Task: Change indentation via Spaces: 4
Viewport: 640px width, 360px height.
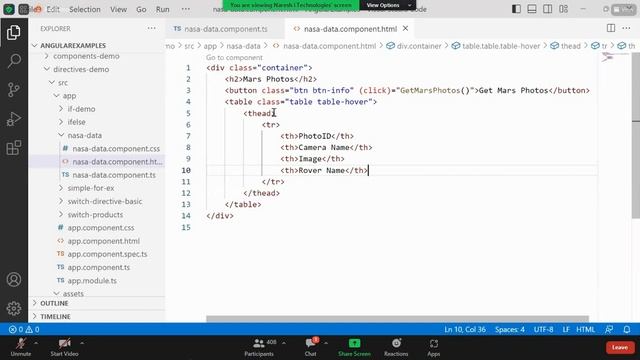Action: (x=510, y=329)
